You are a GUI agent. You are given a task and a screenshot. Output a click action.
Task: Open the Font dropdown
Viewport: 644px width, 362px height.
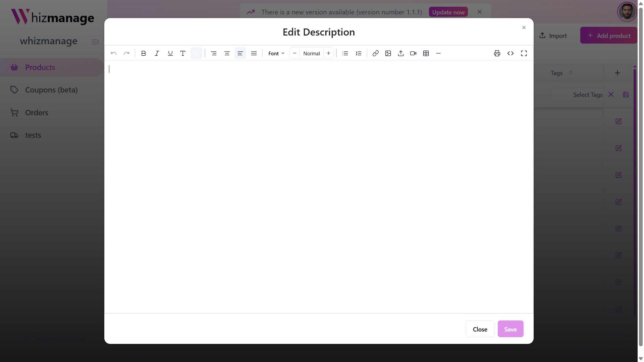pyautogui.click(x=276, y=53)
